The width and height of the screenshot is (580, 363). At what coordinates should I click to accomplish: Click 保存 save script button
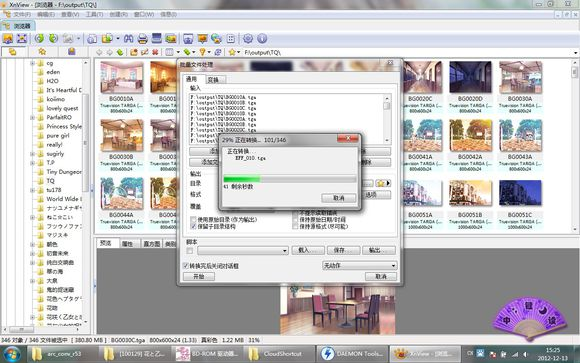(x=344, y=251)
